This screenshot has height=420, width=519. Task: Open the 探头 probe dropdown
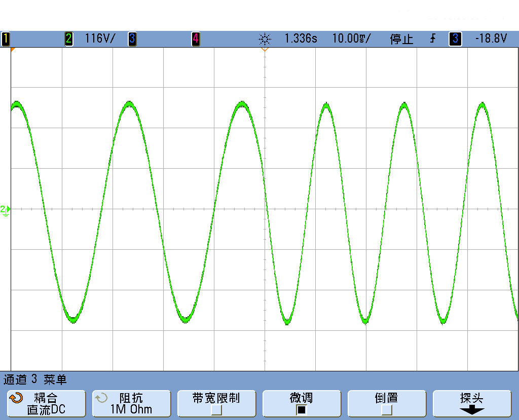472,403
